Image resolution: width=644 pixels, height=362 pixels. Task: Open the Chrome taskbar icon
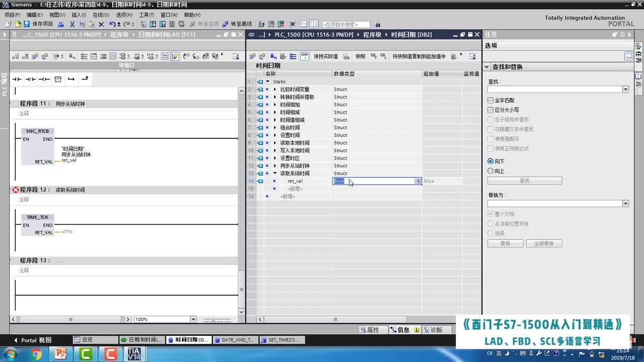pyautogui.click(x=36, y=354)
